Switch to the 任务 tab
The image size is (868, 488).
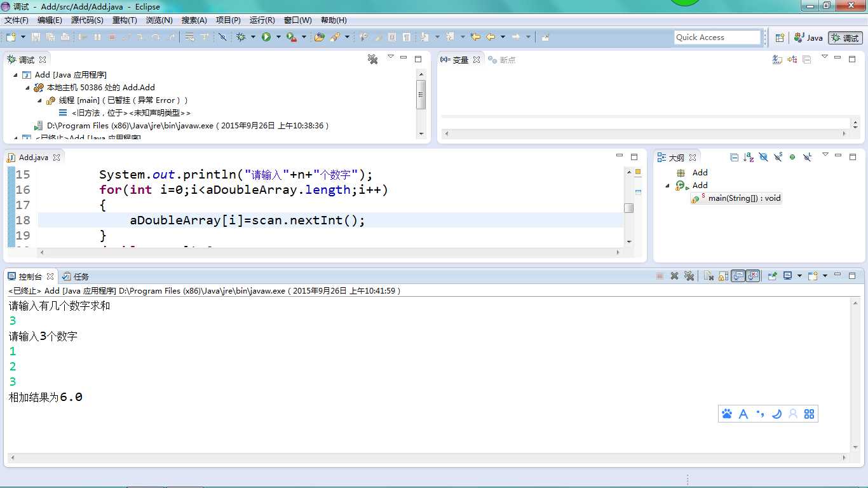pos(76,276)
